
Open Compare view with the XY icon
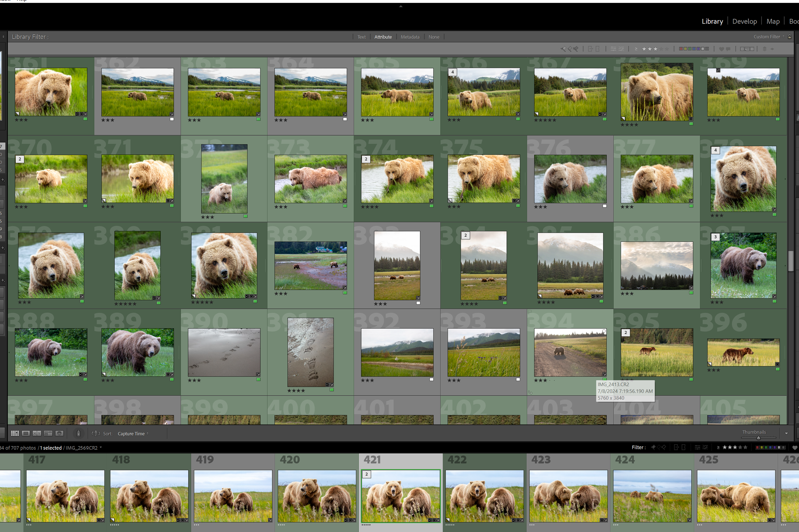[x=37, y=433]
